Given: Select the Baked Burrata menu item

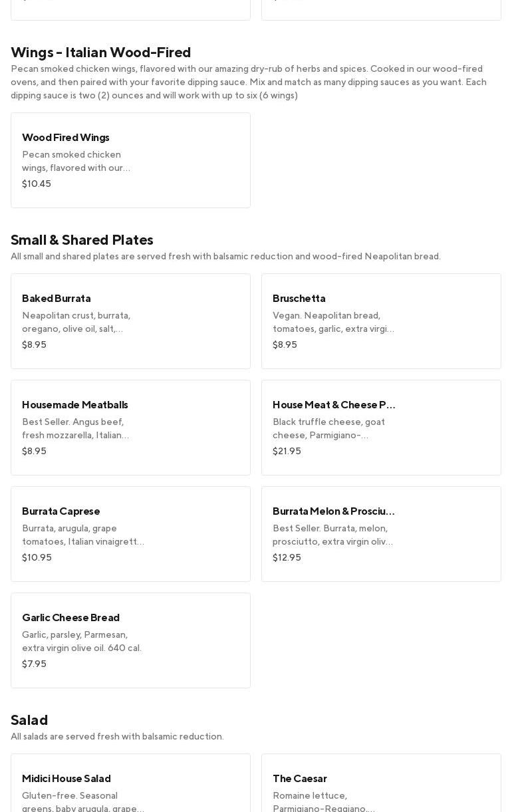Looking at the screenshot, I should (x=130, y=321).
